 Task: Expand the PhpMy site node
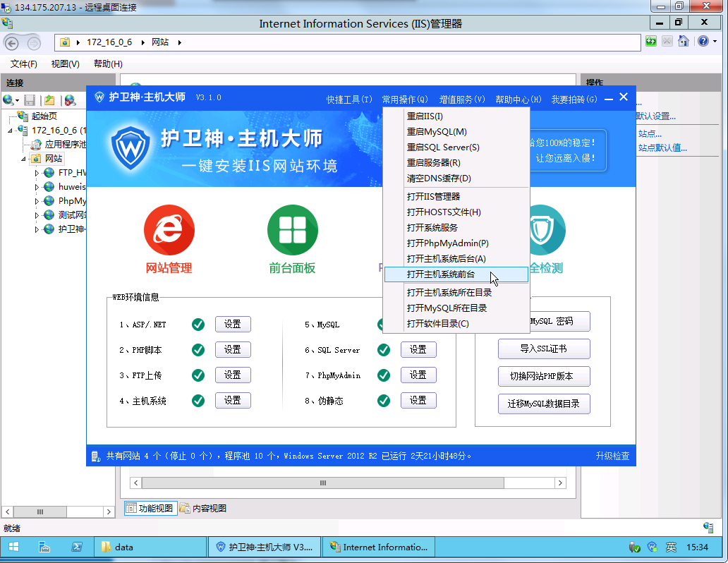37,201
